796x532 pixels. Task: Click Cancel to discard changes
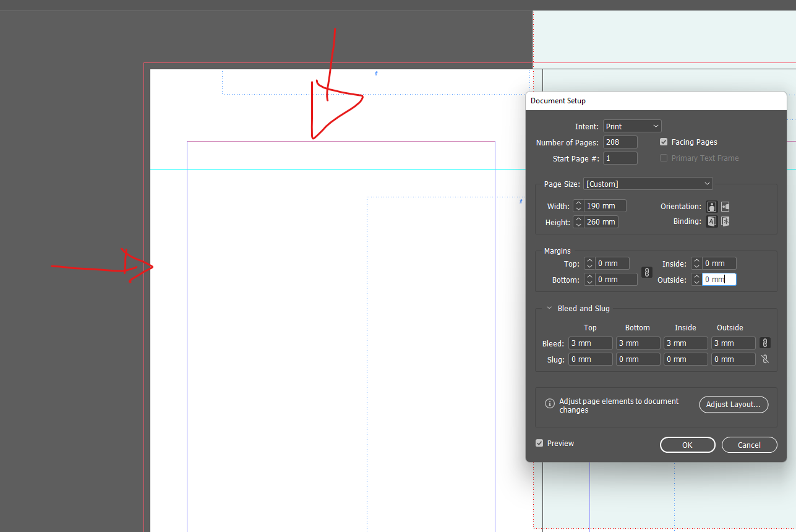[749, 445]
